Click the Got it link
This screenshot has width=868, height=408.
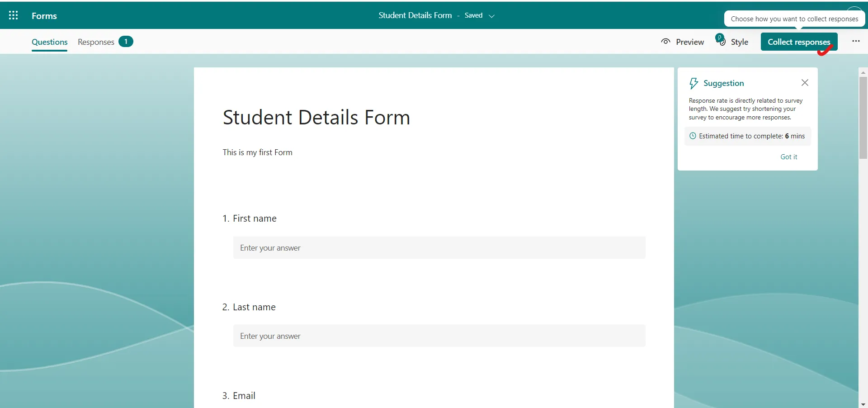point(789,157)
